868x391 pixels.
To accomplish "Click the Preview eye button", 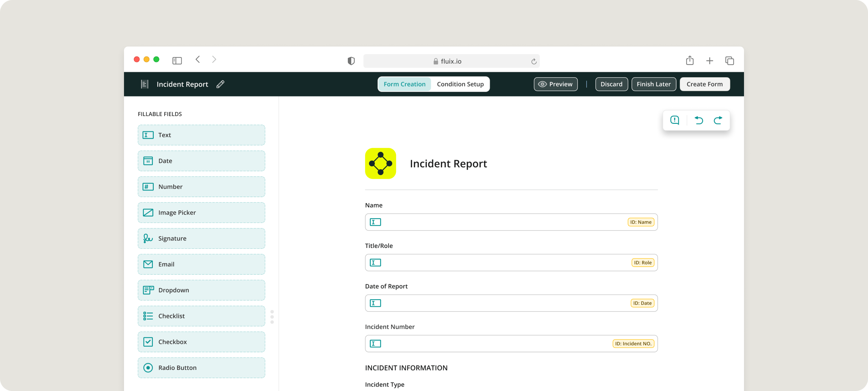I will click(x=555, y=84).
